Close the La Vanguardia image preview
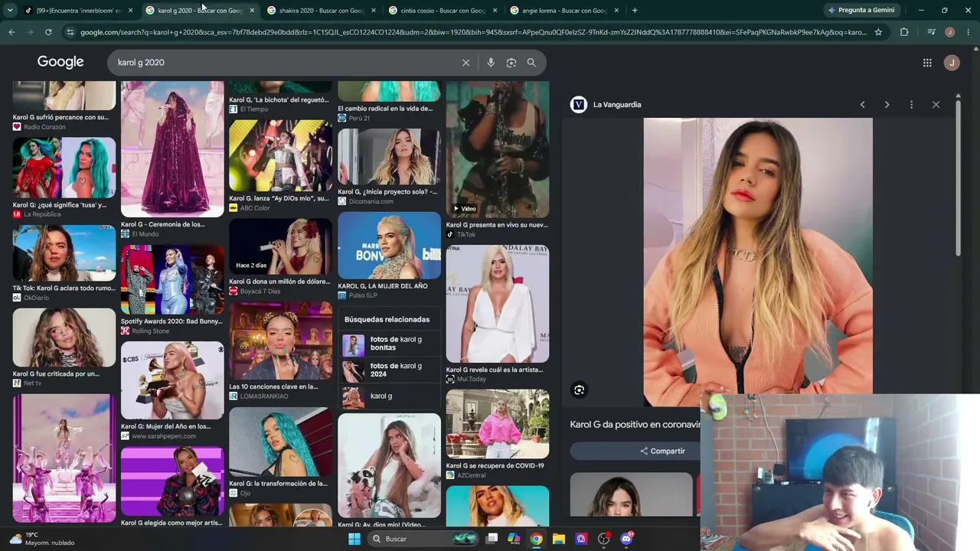The width and height of the screenshot is (980, 551). tap(936, 105)
